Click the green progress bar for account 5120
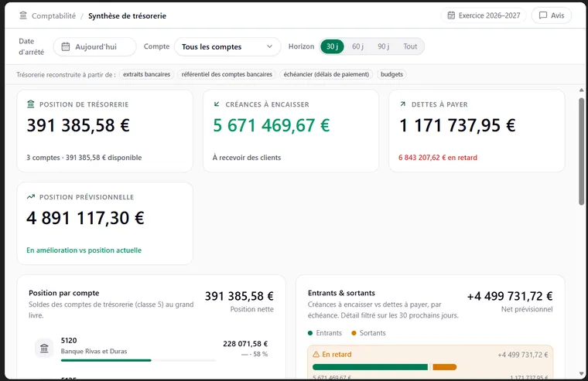The height and width of the screenshot is (381, 588). 106,360
